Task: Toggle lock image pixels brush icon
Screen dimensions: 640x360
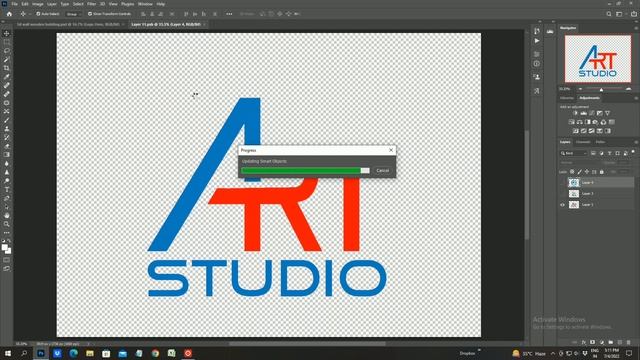Action: tap(579, 172)
